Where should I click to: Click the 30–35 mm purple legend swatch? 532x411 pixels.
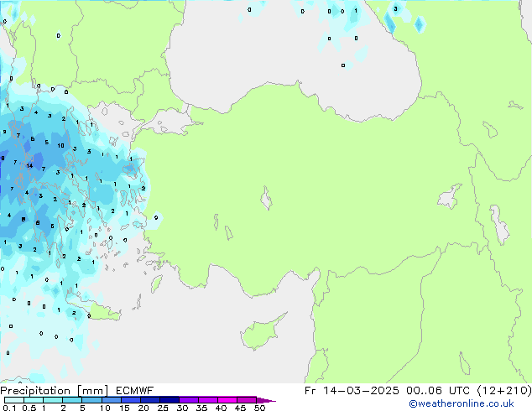tap(189, 400)
